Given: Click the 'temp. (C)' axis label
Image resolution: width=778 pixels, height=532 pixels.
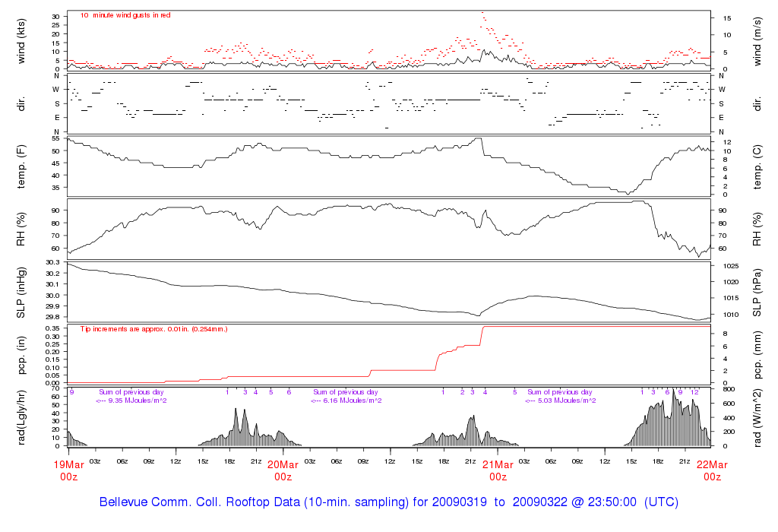Looking at the screenshot, I should (757, 166).
